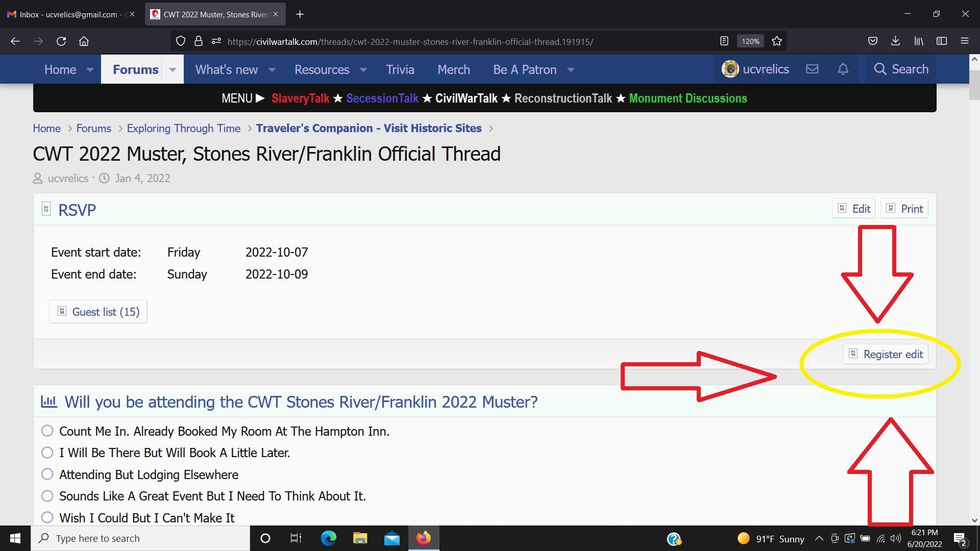Open the Be A Patron page
Image resolution: width=980 pixels, height=551 pixels.
[525, 69]
